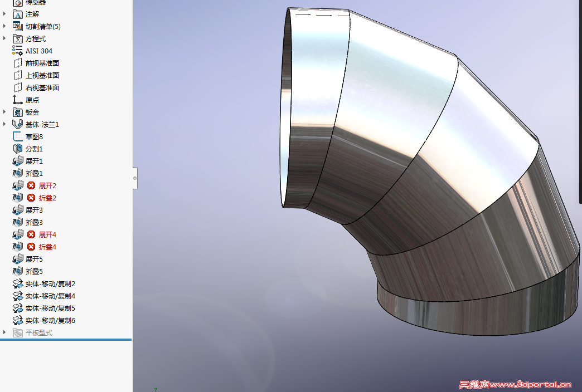This screenshot has height=392, width=582.
Task: Select the 草图8 sketch icon
Action: point(17,136)
